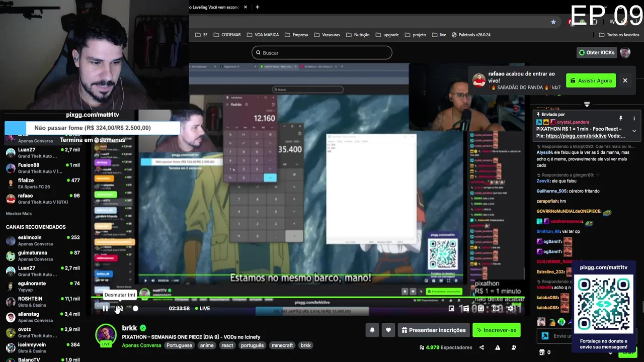This screenshot has width=644, height=362.
Task: Close the current browser tab
Action: (x=246, y=7)
